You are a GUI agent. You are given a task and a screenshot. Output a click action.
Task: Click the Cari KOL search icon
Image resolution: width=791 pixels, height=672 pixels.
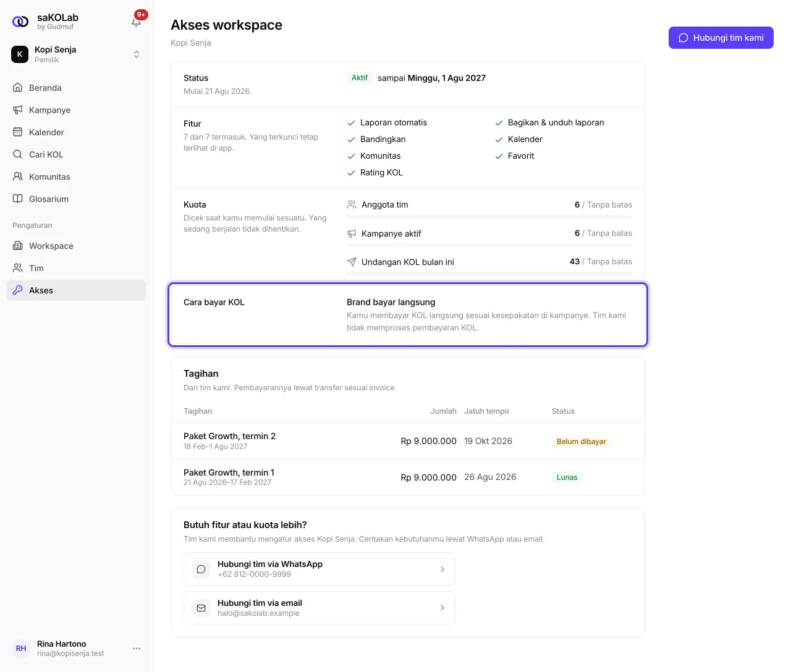18,154
